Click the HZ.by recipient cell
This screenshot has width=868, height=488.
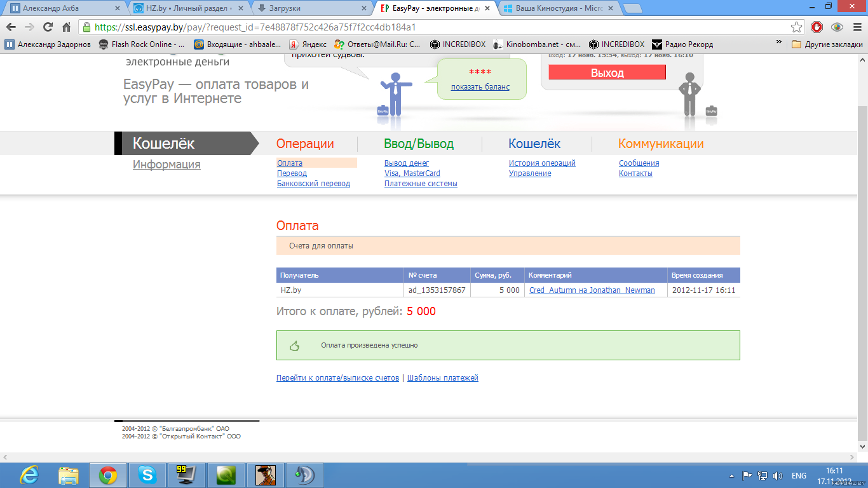[340, 290]
